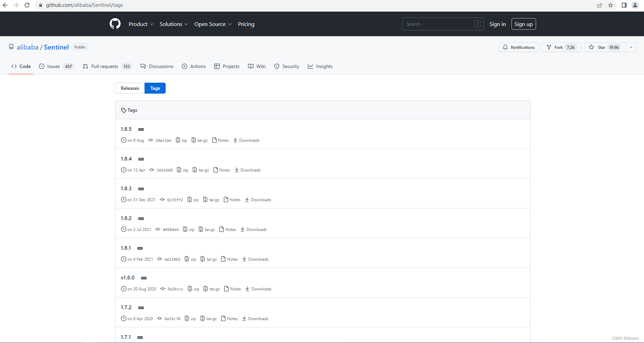Viewport: 644px width, 343px height.
Task: Open the star lists dropdown arrow
Action: point(631,47)
